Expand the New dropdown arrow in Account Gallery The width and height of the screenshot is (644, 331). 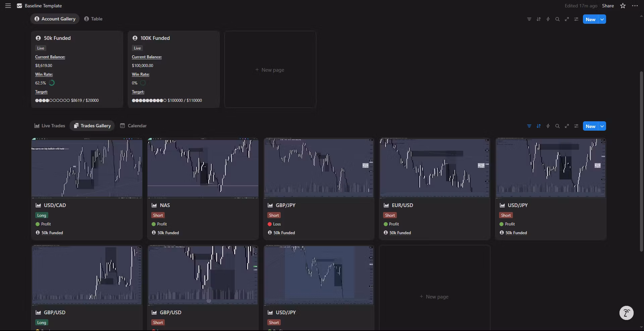602,19
